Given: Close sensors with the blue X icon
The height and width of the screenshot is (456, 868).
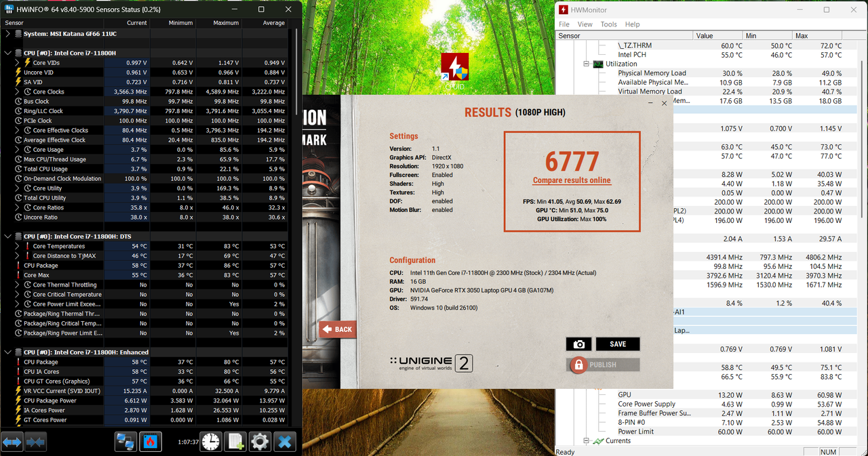Looking at the screenshot, I should click(x=285, y=442).
